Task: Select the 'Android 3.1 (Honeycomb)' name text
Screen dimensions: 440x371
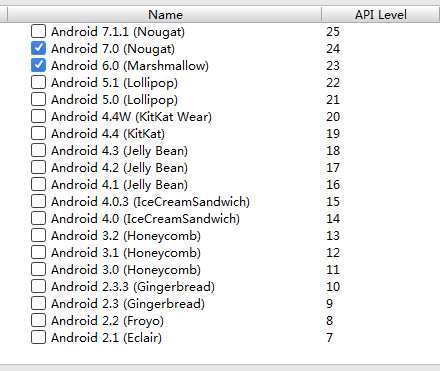Action: [126, 253]
